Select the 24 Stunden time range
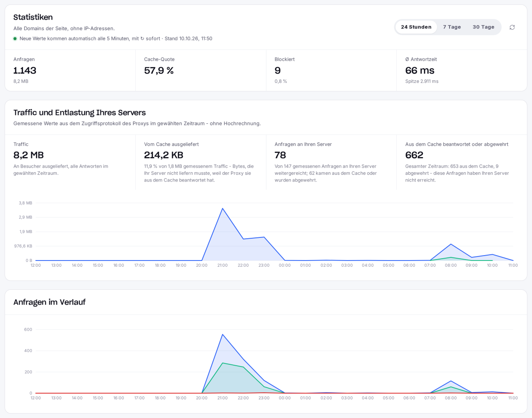This screenshot has width=532, height=418. pos(416,27)
